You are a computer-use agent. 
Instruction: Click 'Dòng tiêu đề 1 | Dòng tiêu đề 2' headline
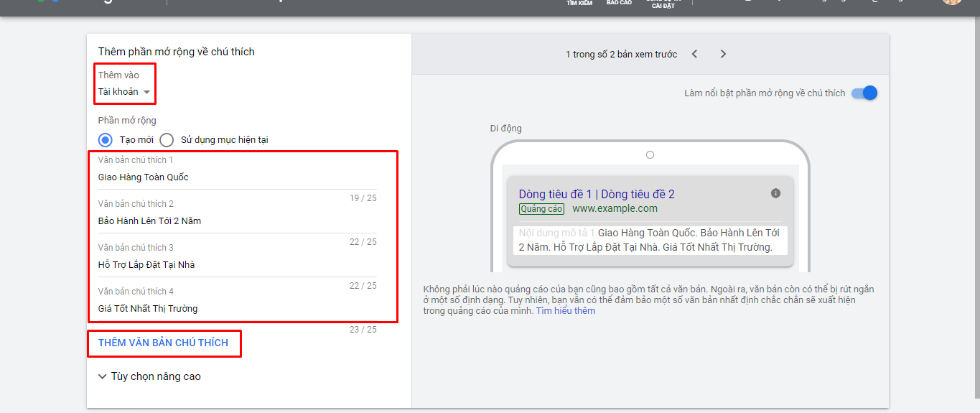[x=597, y=194]
